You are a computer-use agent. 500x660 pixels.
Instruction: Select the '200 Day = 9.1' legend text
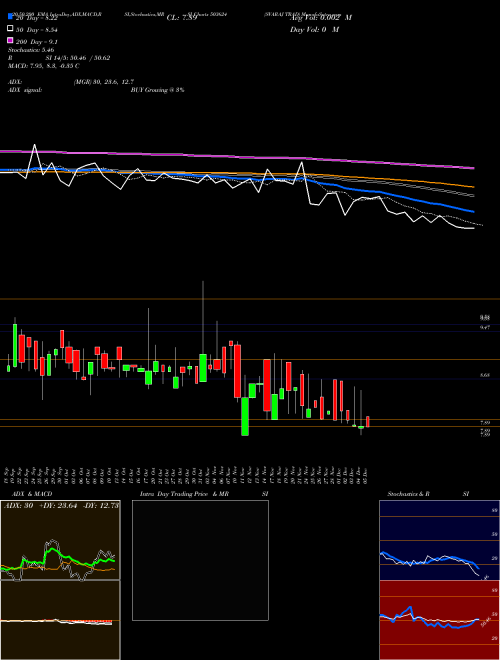(x=37, y=42)
